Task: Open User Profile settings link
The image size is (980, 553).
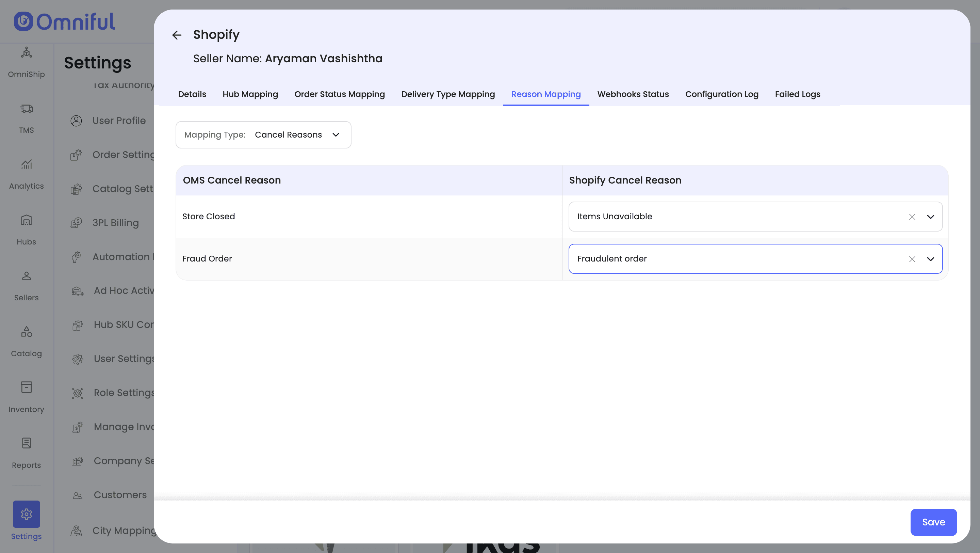Action: [x=119, y=121]
